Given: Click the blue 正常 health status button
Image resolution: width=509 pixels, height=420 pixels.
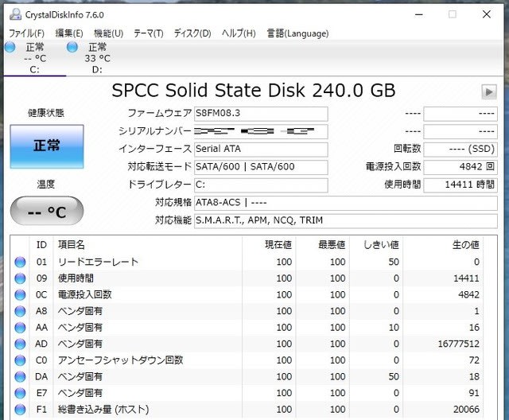Looking at the screenshot, I should (x=47, y=146).
